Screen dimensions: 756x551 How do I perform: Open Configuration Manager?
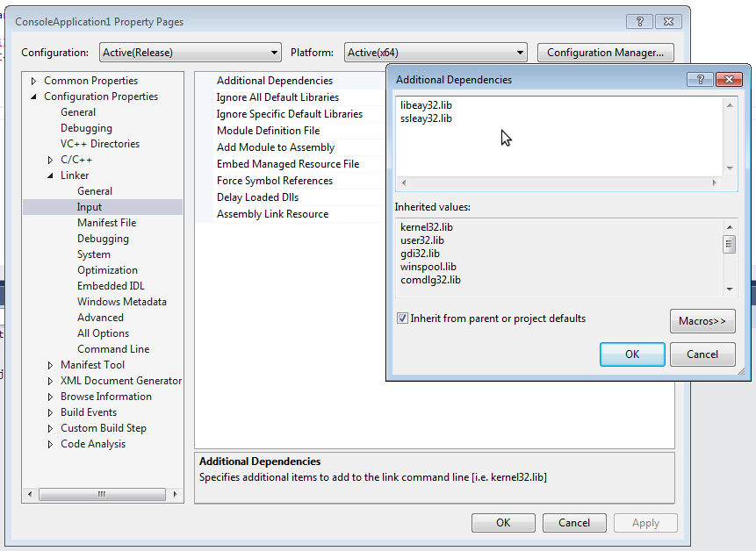point(605,53)
